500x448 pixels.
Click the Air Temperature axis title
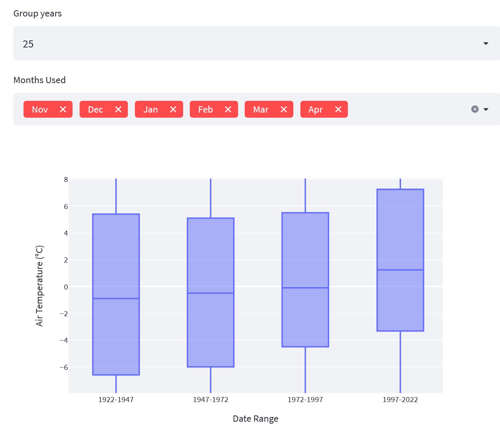pyautogui.click(x=40, y=286)
